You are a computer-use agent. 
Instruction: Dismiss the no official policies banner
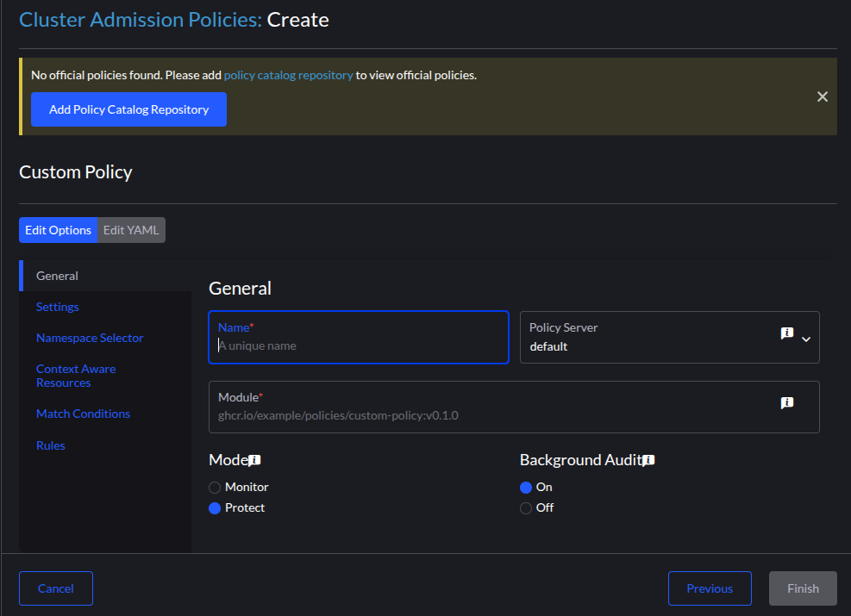click(822, 96)
